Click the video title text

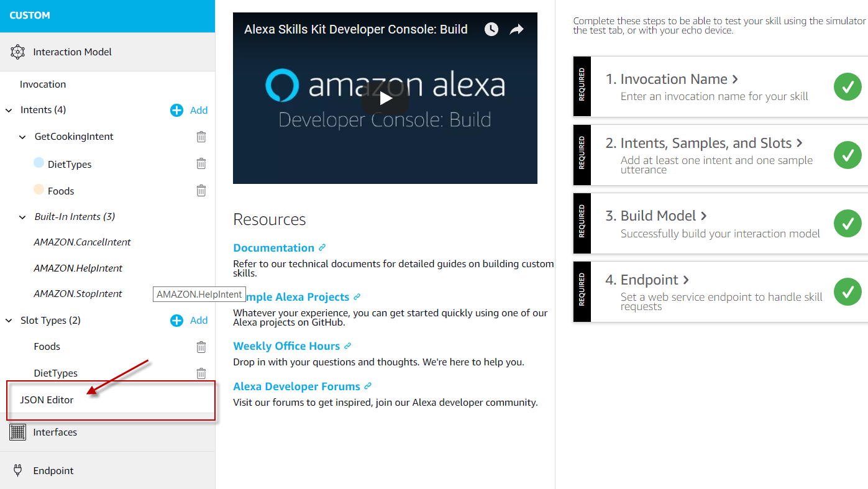pyautogui.click(x=356, y=29)
